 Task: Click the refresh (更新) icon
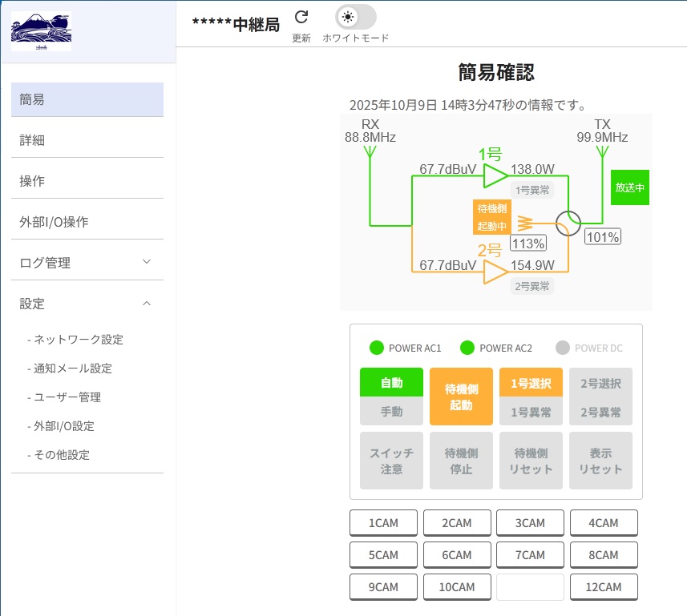click(x=301, y=18)
